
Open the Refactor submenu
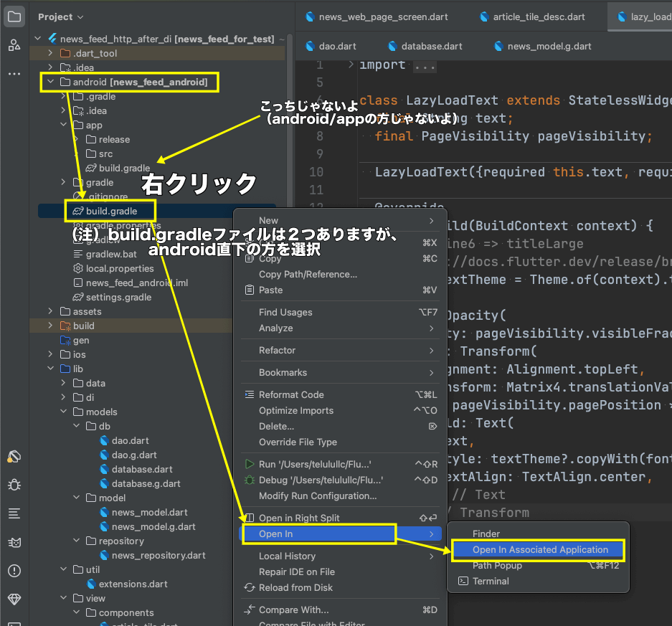[x=340, y=350]
